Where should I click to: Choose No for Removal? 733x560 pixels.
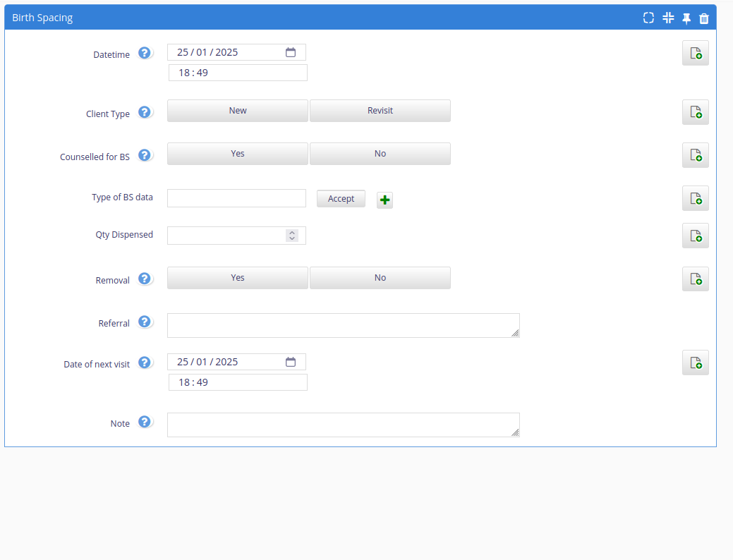380,278
